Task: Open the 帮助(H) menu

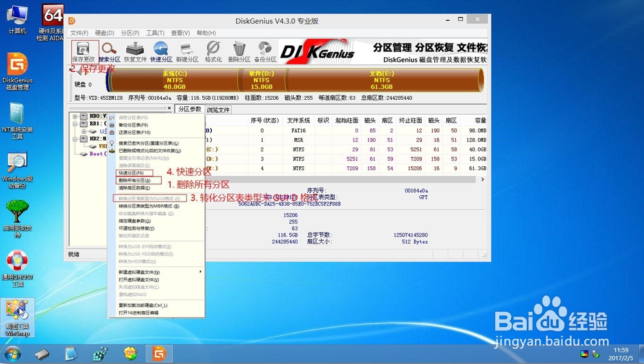Action: point(206,33)
